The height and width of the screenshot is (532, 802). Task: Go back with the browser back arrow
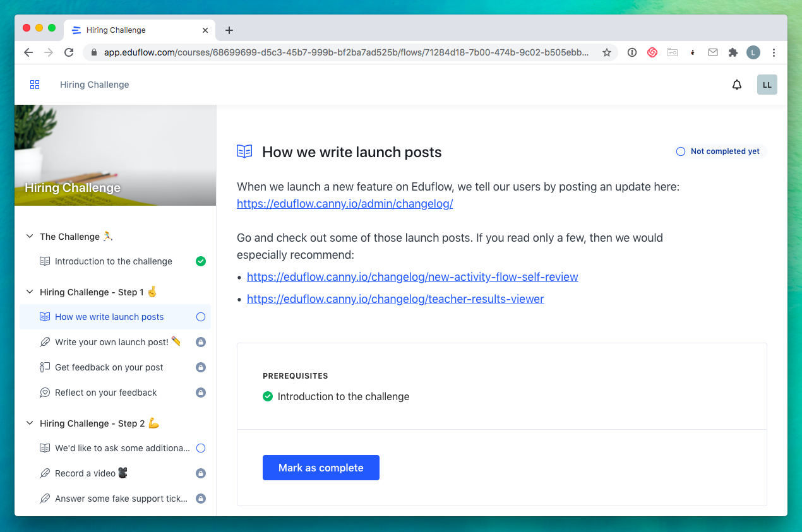pos(28,52)
